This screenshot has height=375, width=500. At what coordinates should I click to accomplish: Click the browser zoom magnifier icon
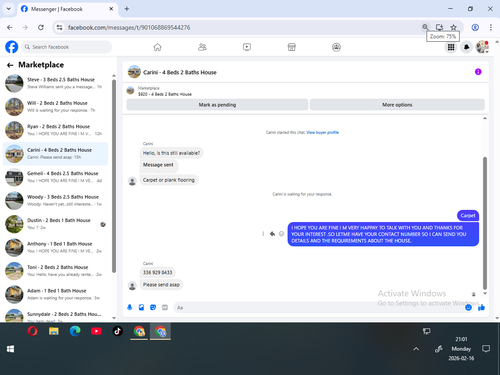coord(425,27)
